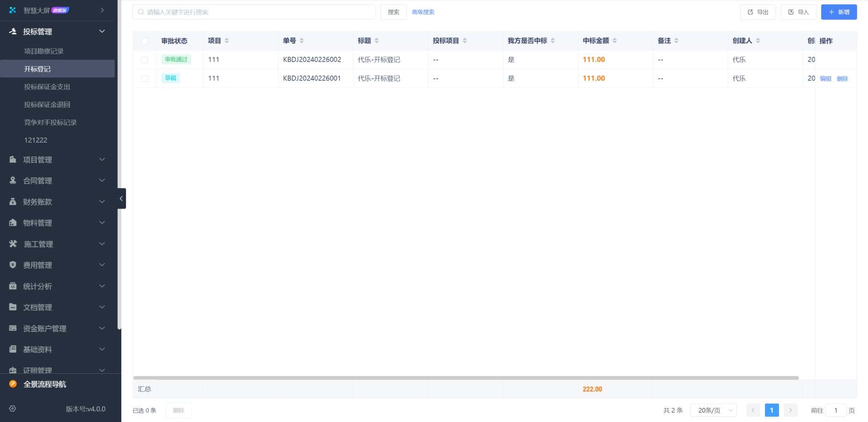This screenshot has width=868, height=422.
Task: Click the settings gear at sidebar bottom
Action: coord(12,408)
